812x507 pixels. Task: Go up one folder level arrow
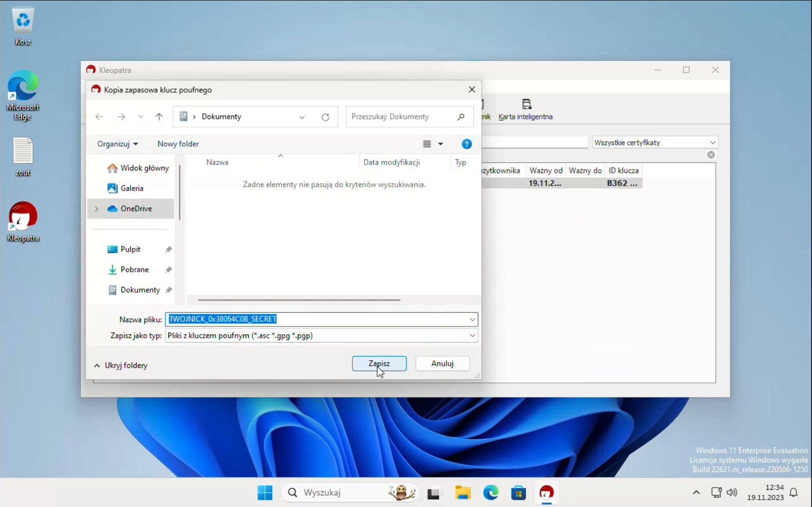[159, 117]
